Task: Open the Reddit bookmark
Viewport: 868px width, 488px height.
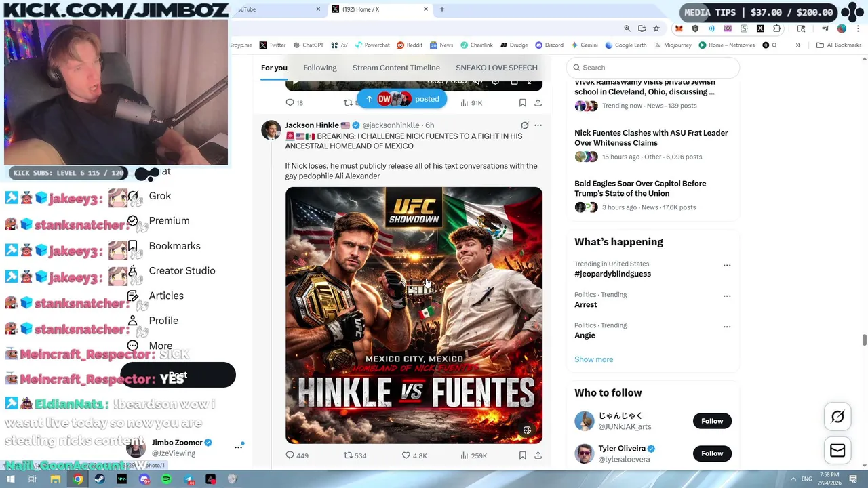Action: click(x=410, y=45)
